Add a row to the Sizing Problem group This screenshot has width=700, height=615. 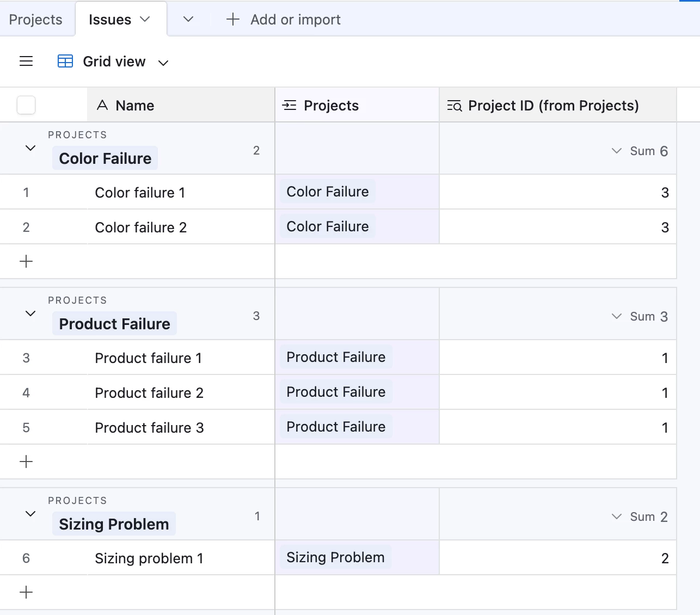coord(26,593)
